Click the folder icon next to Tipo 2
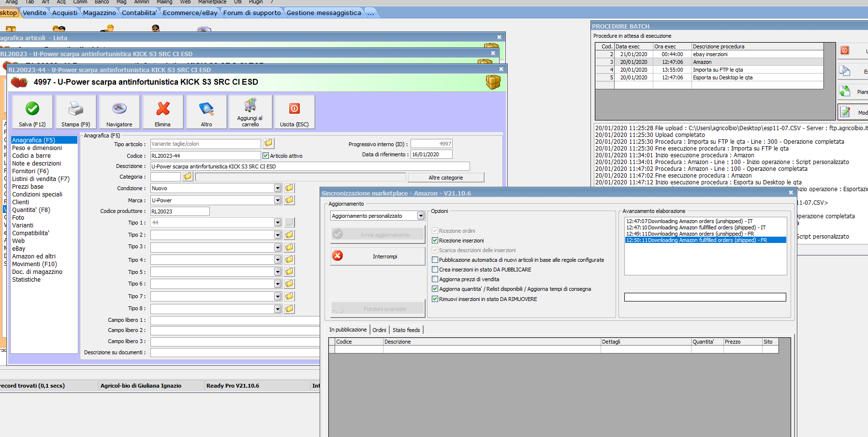The image size is (868, 437). [289, 235]
